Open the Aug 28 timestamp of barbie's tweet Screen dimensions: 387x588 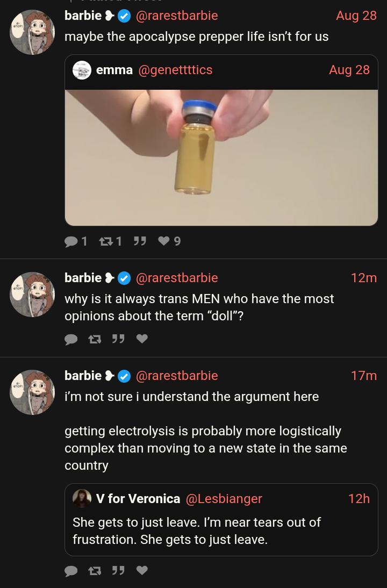[356, 16]
